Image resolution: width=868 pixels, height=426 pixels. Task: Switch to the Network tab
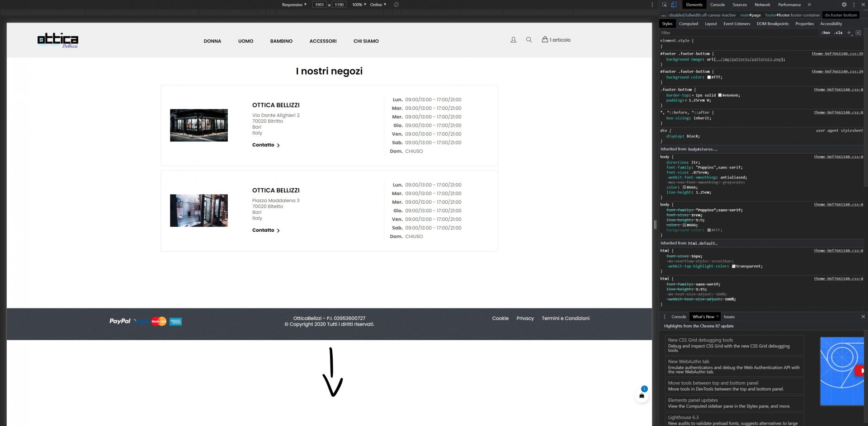762,5
